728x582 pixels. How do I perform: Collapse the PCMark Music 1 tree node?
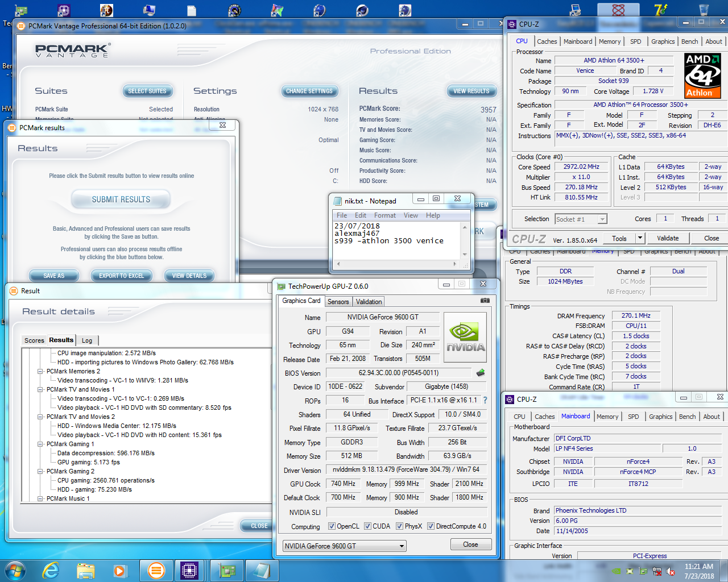(40, 498)
